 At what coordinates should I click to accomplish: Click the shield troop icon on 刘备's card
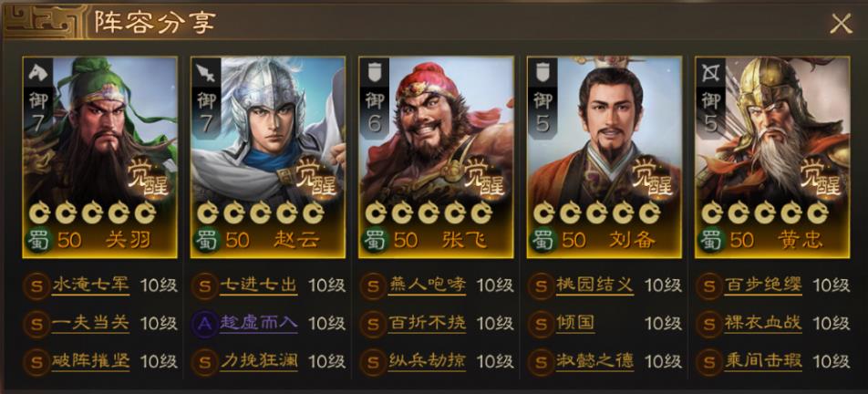(x=542, y=71)
